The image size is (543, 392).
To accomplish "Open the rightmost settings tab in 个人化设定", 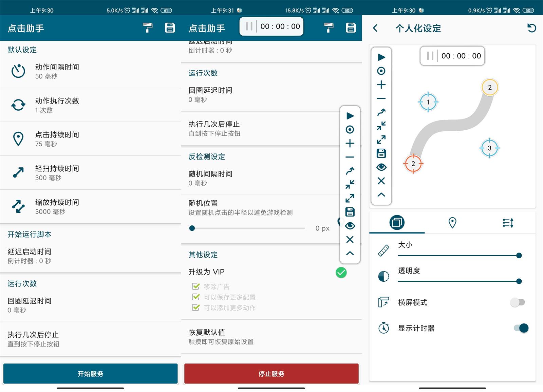I will 508,223.
